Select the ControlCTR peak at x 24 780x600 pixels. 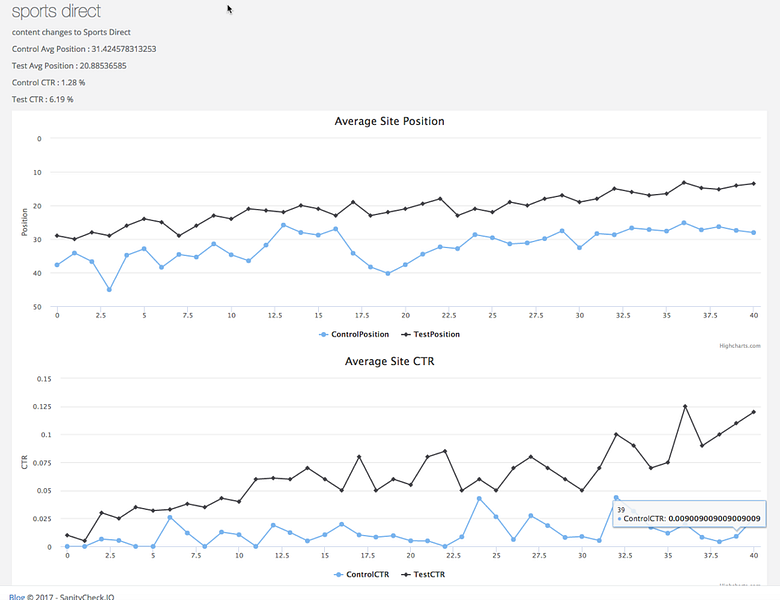coord(479,499)
